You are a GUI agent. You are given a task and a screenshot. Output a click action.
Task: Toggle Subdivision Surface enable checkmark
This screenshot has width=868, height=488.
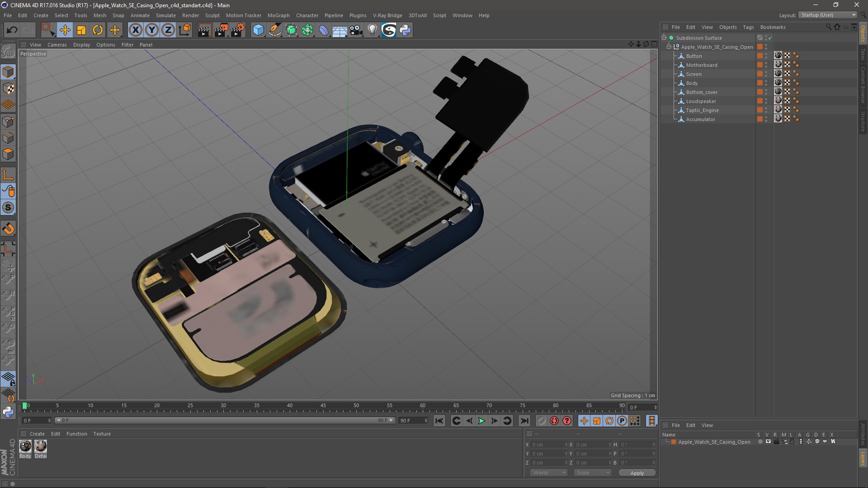770,38
